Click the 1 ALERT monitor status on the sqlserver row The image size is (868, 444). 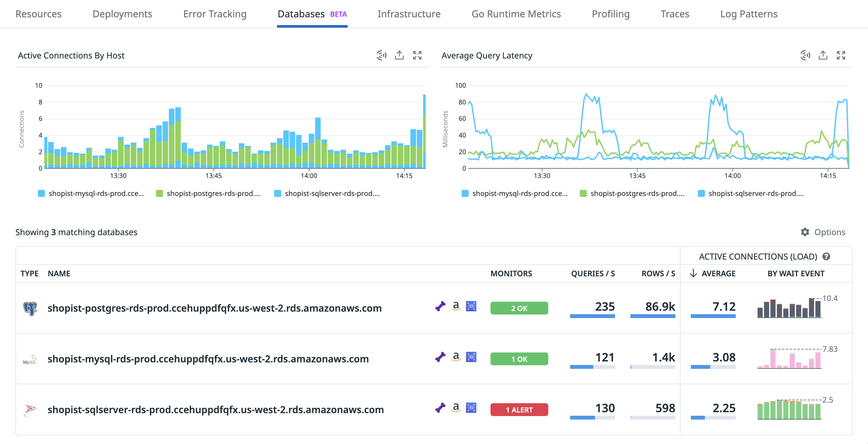pos(519,410)
